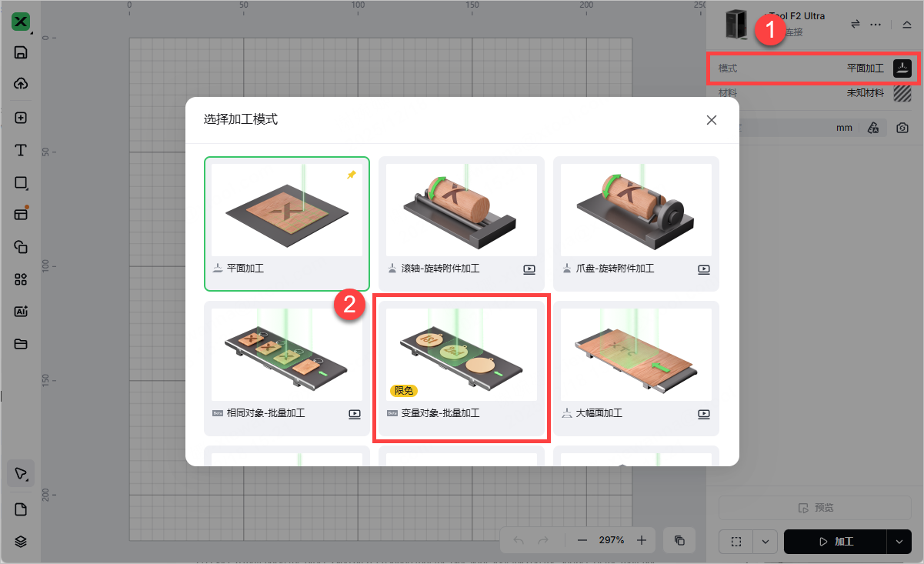Click the save icon in left sidebar
The height and width of the screenshot is (564, 924).
click(x=21, y=52)
